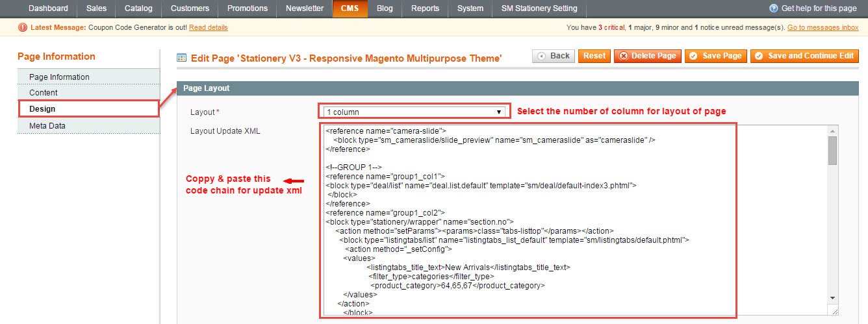
Task: Open the CMS menu
Action: pyautogui.click(x=350, y=8)
